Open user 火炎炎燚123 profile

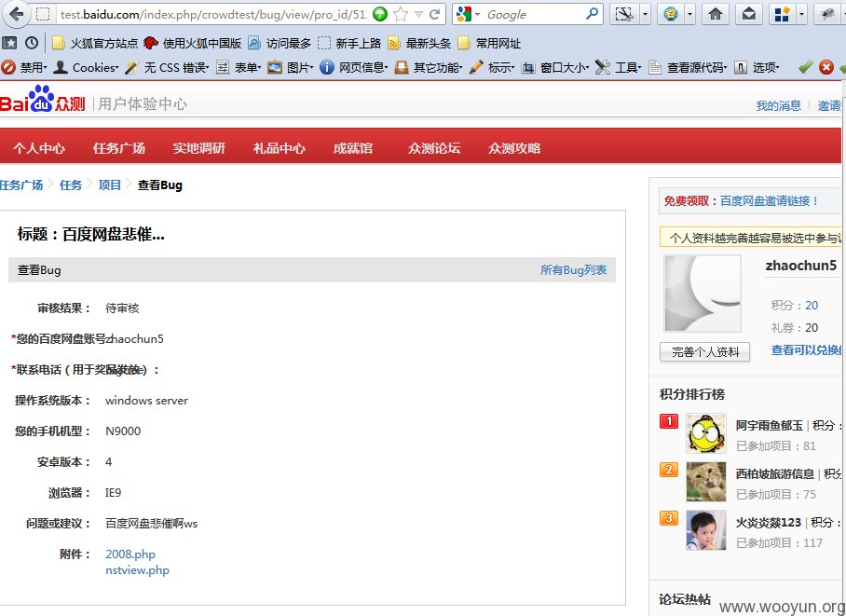pos(769,522)
